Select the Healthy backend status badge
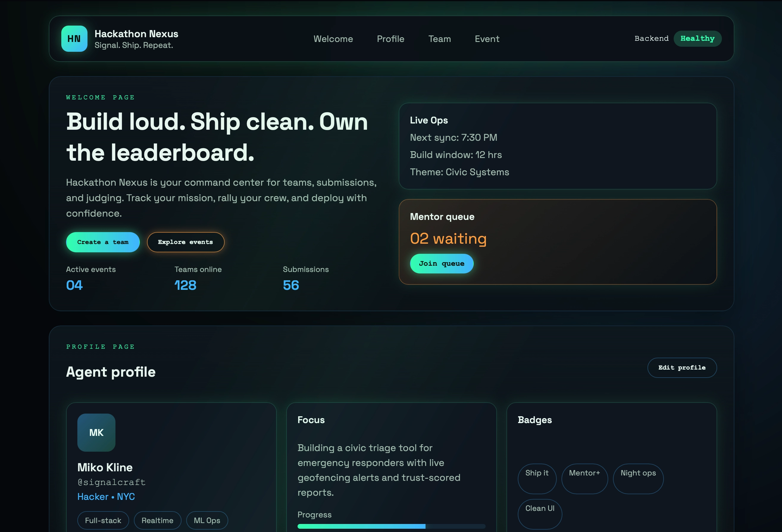782x532 pixels. tap(697, 38)
